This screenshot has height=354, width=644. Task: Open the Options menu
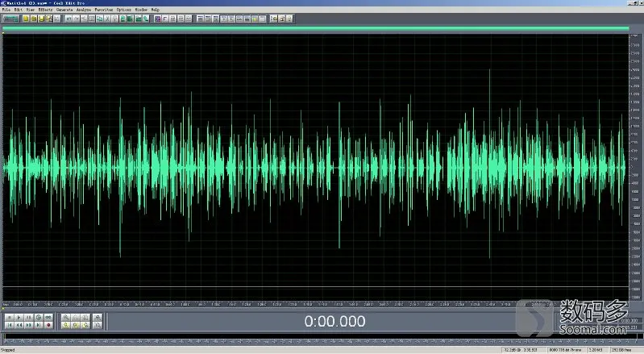click(x=123, y=10)
